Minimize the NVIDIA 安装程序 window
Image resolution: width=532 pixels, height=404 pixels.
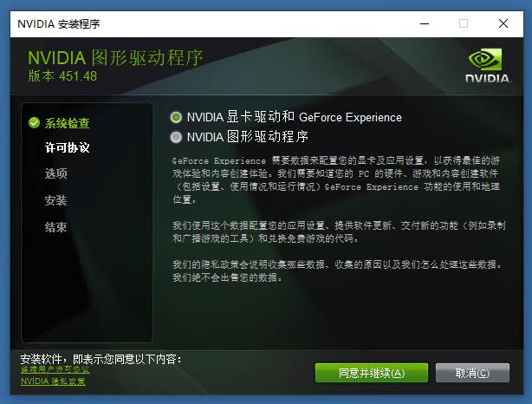425,23
